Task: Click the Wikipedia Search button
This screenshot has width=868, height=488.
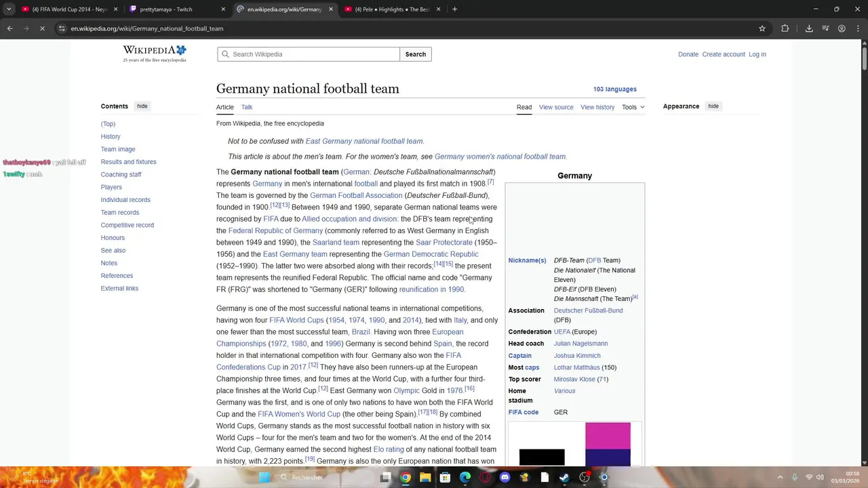Action: 416,54
